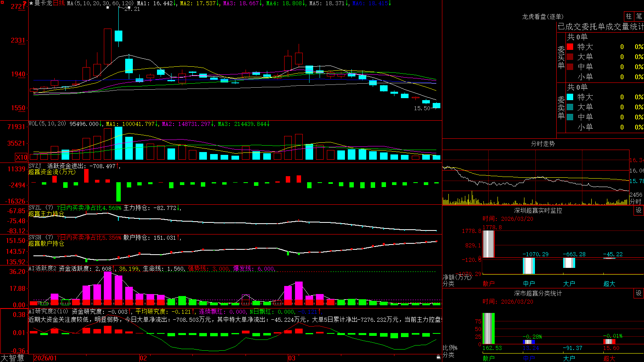Click the 超大 value -45.22

click(613, 254)
